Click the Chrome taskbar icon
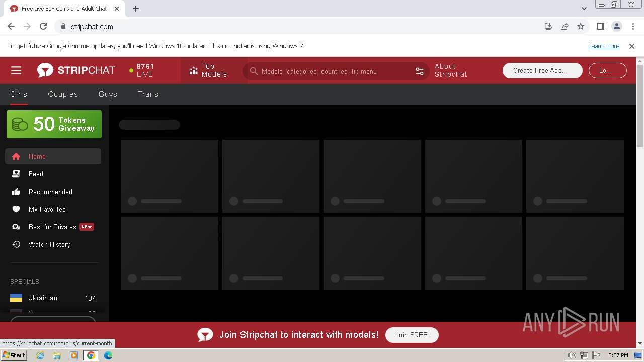644x362 pixels. point(91,355)
